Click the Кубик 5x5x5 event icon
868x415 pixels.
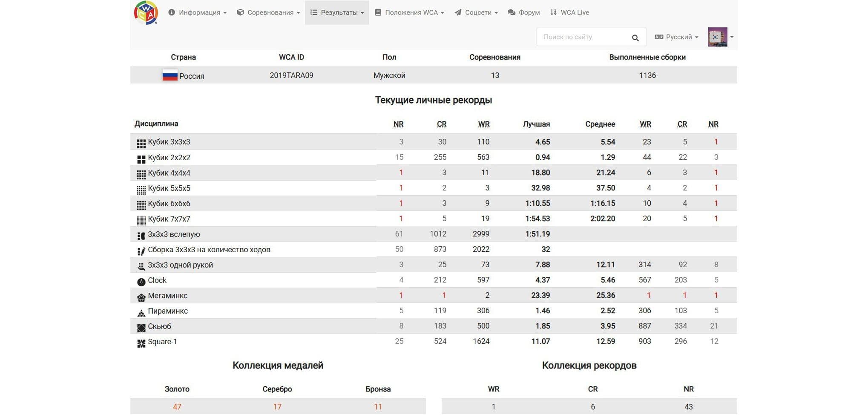pos(141,190)
